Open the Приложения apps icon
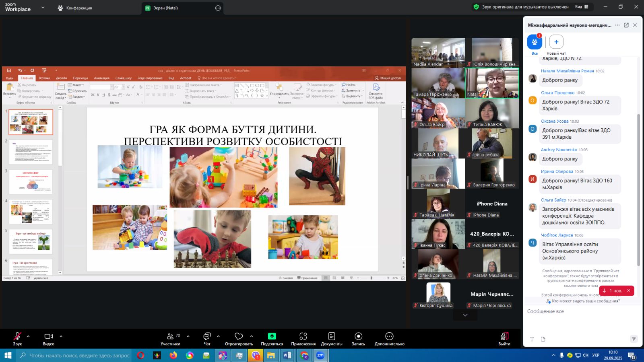This screenshot has width=644, height=362. click(303, 338)
